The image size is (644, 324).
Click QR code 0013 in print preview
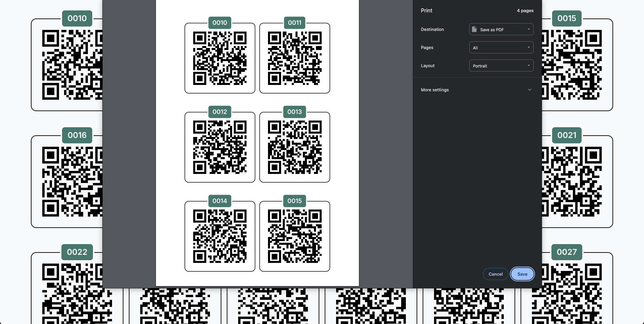294,147
